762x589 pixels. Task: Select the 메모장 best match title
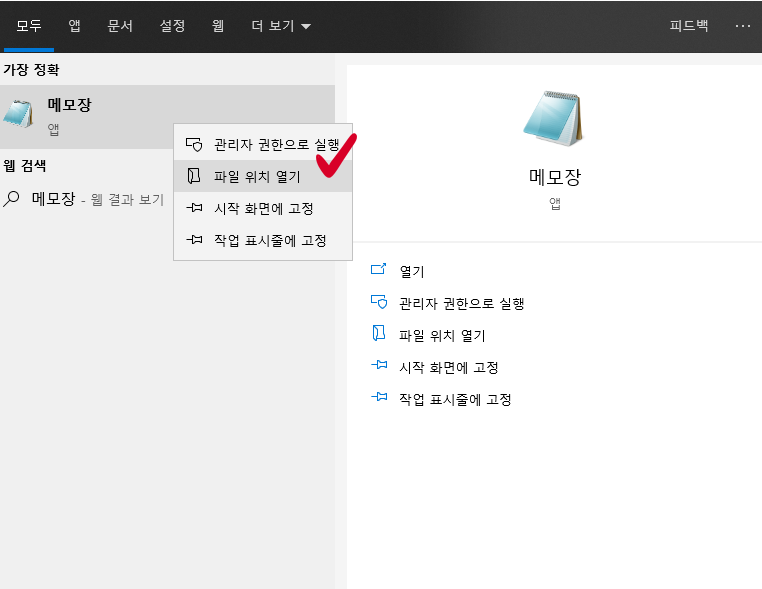[69, 104]
